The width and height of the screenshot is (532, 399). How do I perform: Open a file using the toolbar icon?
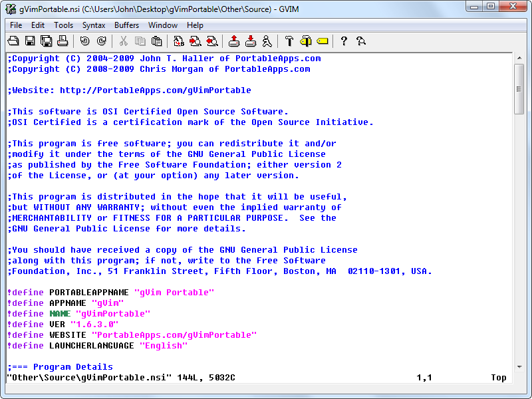[13, 41]
